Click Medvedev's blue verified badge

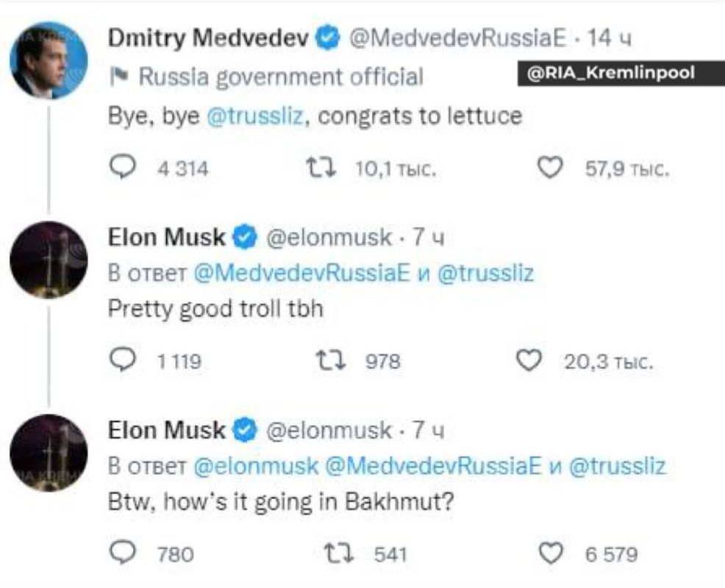[327, 33]
